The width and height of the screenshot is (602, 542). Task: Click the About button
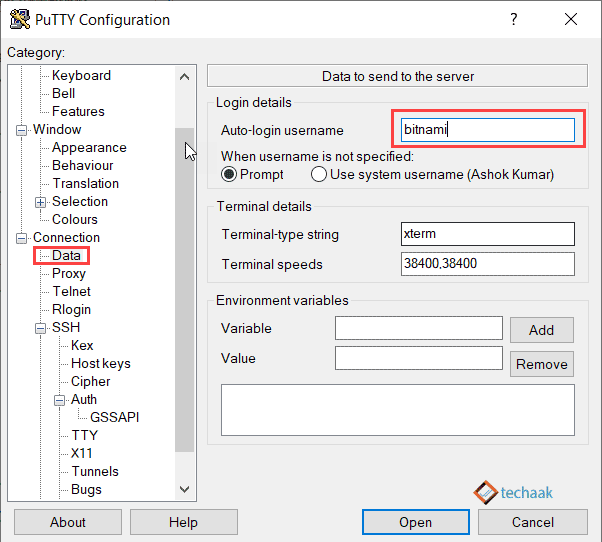pos(68,522)
